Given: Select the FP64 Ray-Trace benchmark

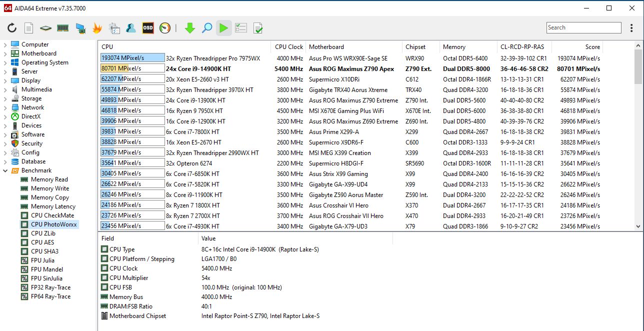Looking at the screenshot, I should pyautogui.click(x=50, y=296).
